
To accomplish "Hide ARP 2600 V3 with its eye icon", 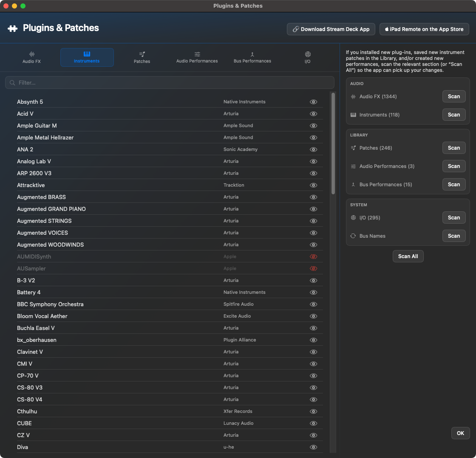I will pos(313,173).
